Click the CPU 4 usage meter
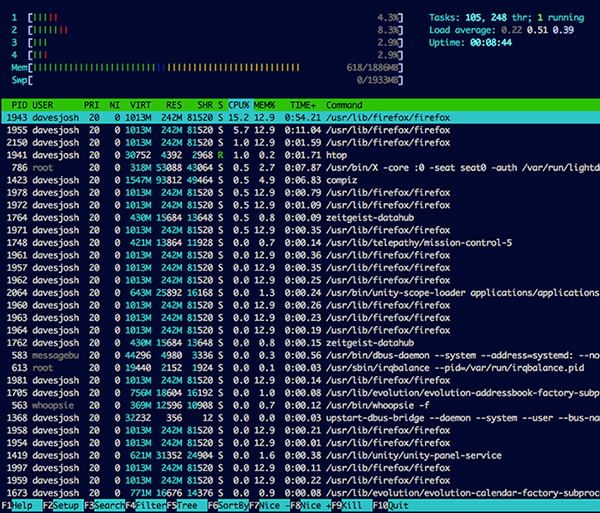Viewport: 600px width, 513px height. [x=207, y=55]
